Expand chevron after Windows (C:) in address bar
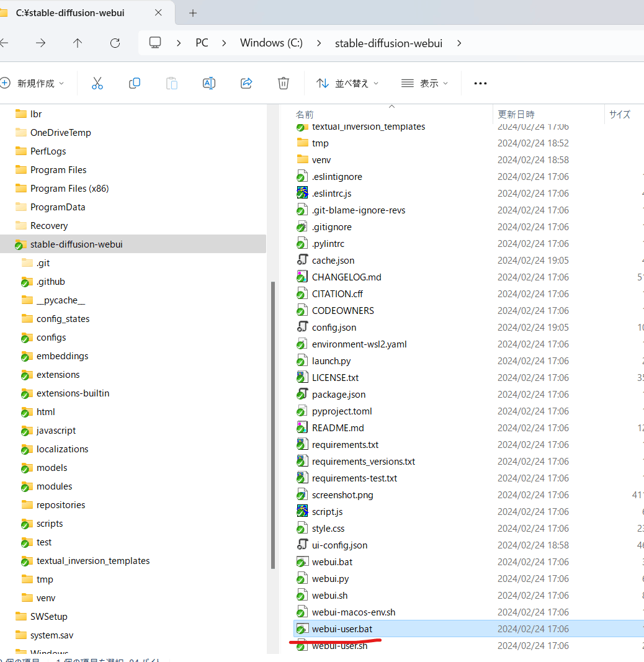The width and height of the screenshot is (644, 662). pos(319,43)
